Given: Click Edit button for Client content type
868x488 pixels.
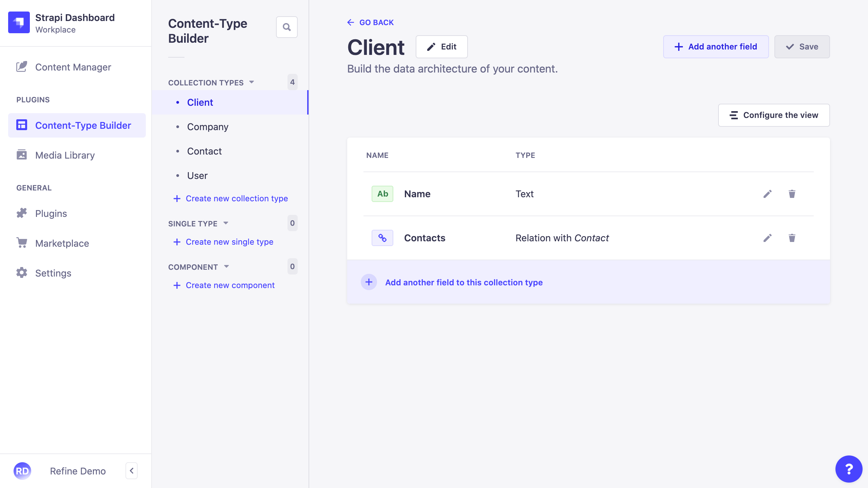Looking at the screenshot, I should coord(442,46).
